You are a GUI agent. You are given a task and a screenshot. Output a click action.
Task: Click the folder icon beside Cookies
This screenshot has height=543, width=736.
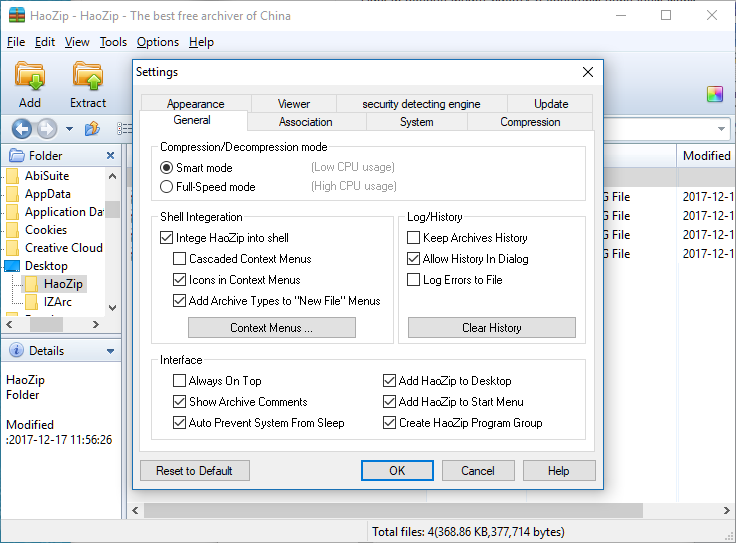[x=13, y=230]
